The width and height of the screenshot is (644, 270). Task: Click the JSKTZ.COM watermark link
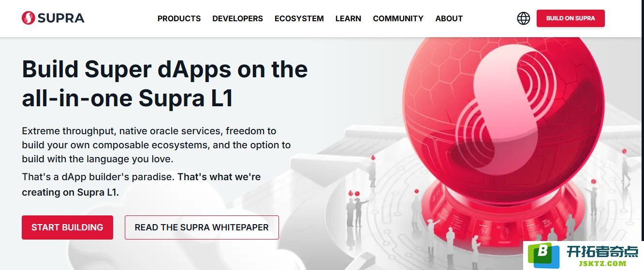pyautogui.click(x=602, y=263)
